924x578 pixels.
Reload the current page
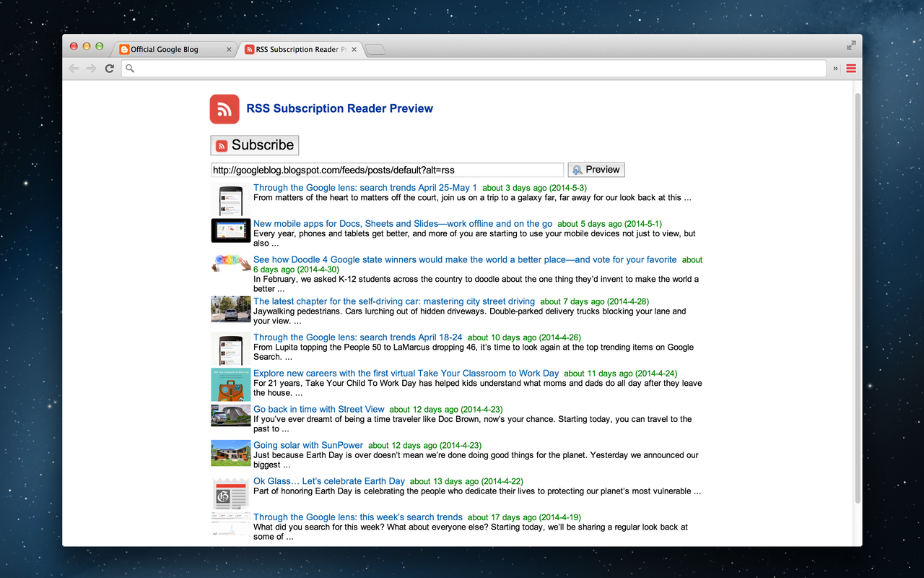point(110,68)
